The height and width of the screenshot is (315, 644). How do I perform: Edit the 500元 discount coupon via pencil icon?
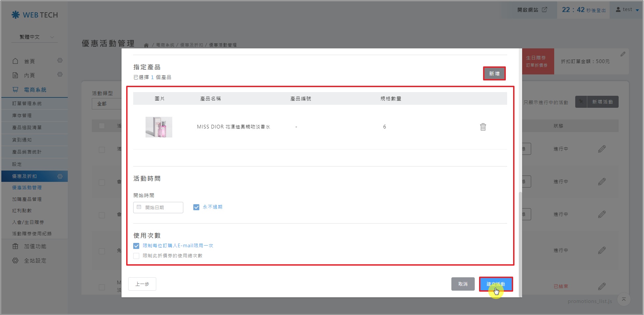coord(623,54)
